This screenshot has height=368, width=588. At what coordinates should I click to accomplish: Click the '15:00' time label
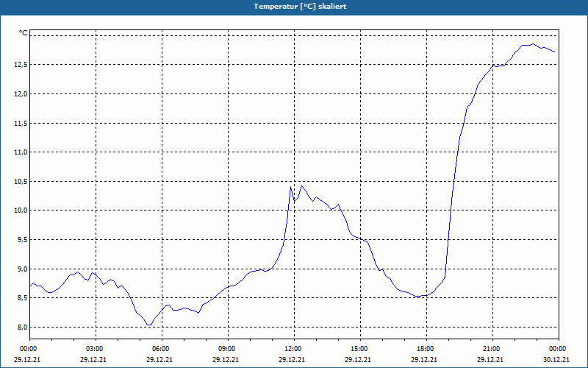pyautogui.click(x=360, y=349)
